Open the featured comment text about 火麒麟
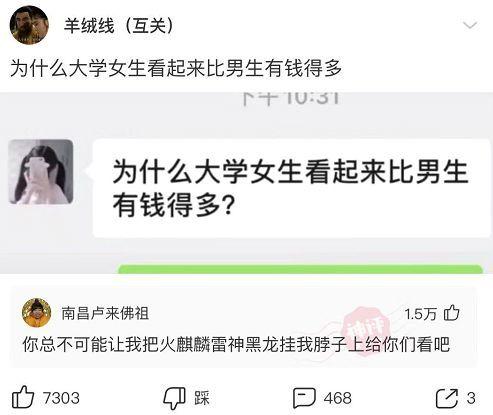493x415 pixels. pyautogui.click(x=236, y=344)
